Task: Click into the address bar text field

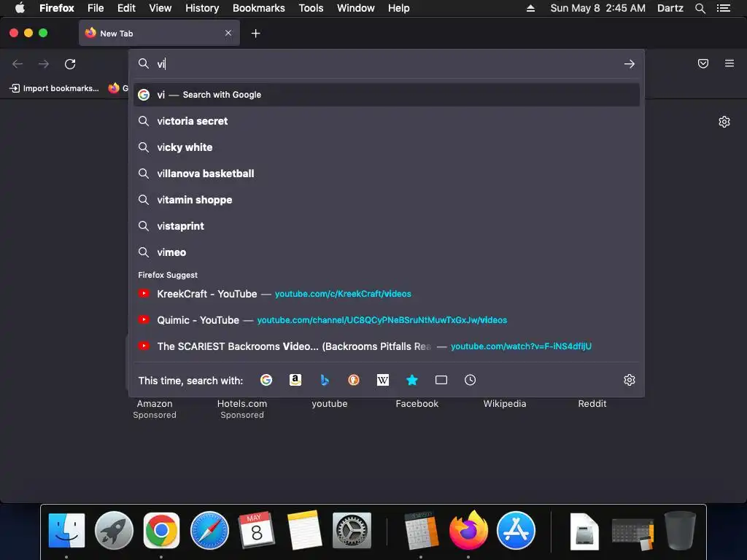Action: click(386, 64)
